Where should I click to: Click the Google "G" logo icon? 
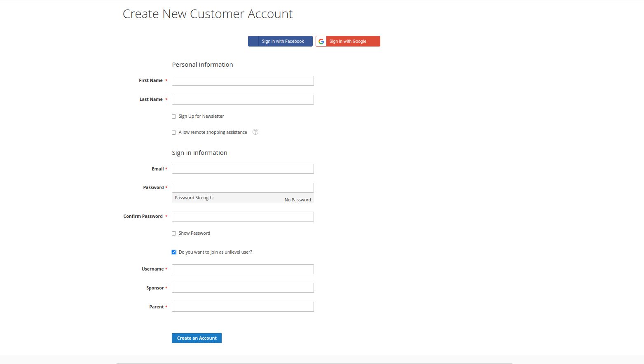[321, 41]
